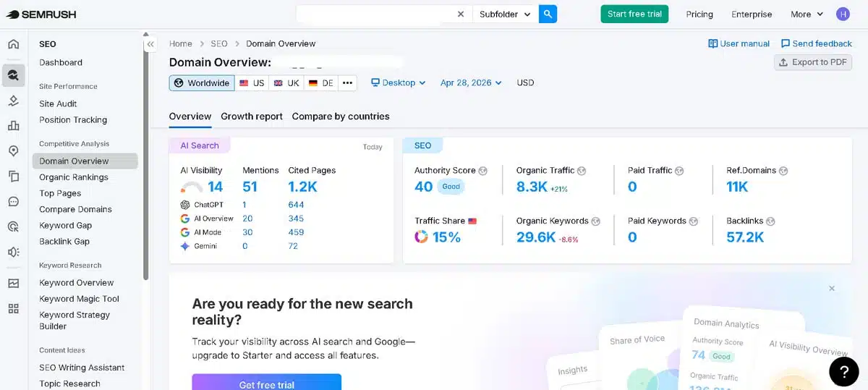Click the sidebar vertical scrollbar
The image size is (868, 390).
click(x=145, y=159)
